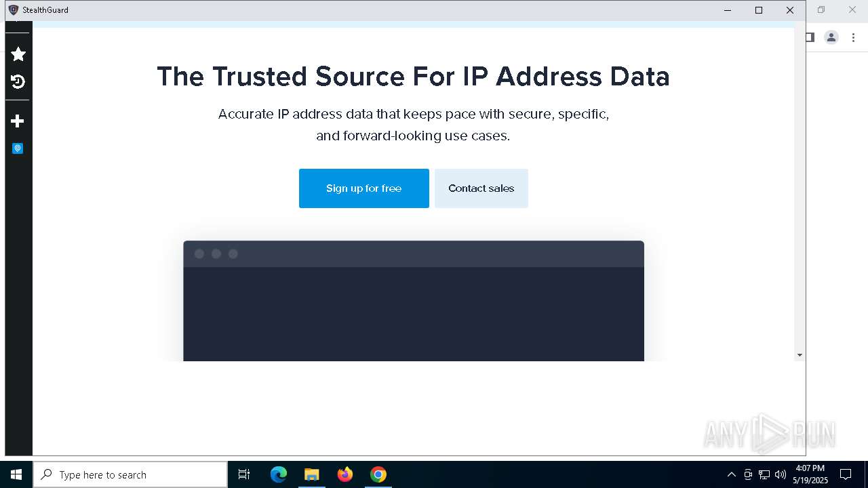Open the history clock icon in sidebar

point(18,82)
